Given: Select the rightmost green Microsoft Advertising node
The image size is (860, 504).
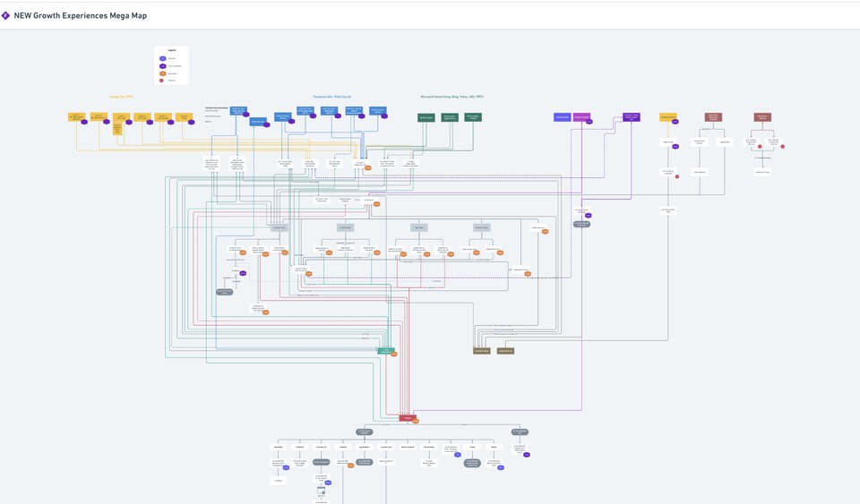Looking at the screenshot, I should [473, 117].
